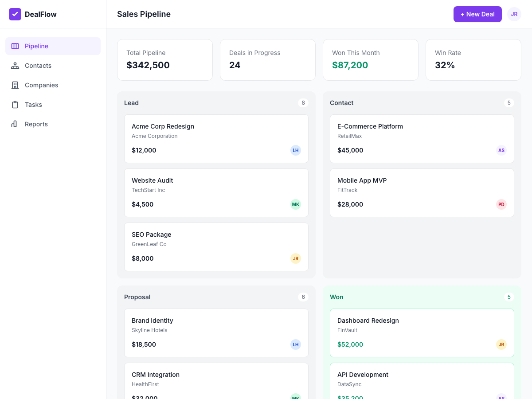Click the Contact column heading
Screen dimensions: 532x399
click(x=341, y=103)
